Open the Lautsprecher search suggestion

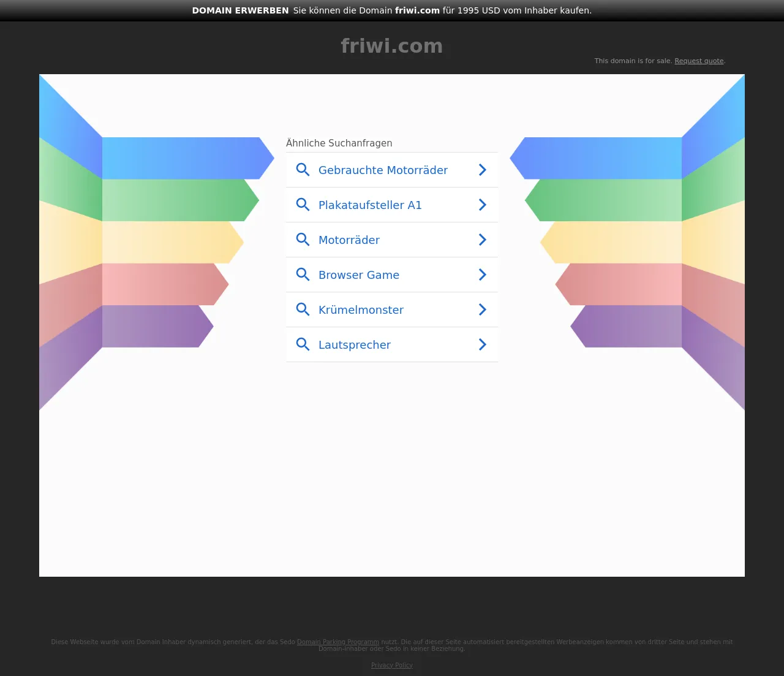tap(392, 344)
